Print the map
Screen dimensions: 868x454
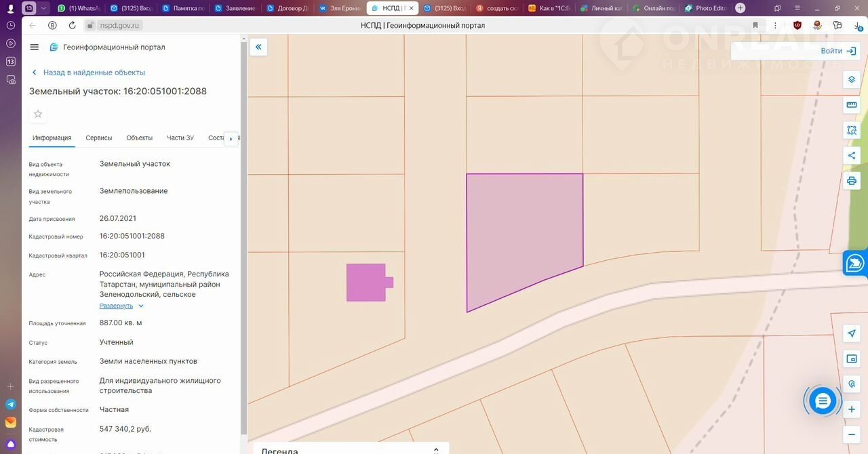click(852, 181)
